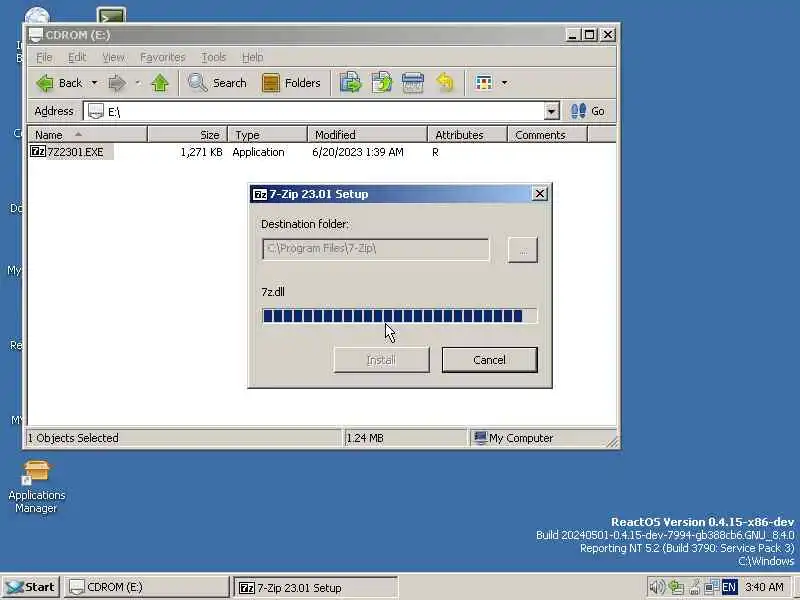Click the installation progress bar
Image resolution: width=800 pixels, height=600 pixels.
399,316
